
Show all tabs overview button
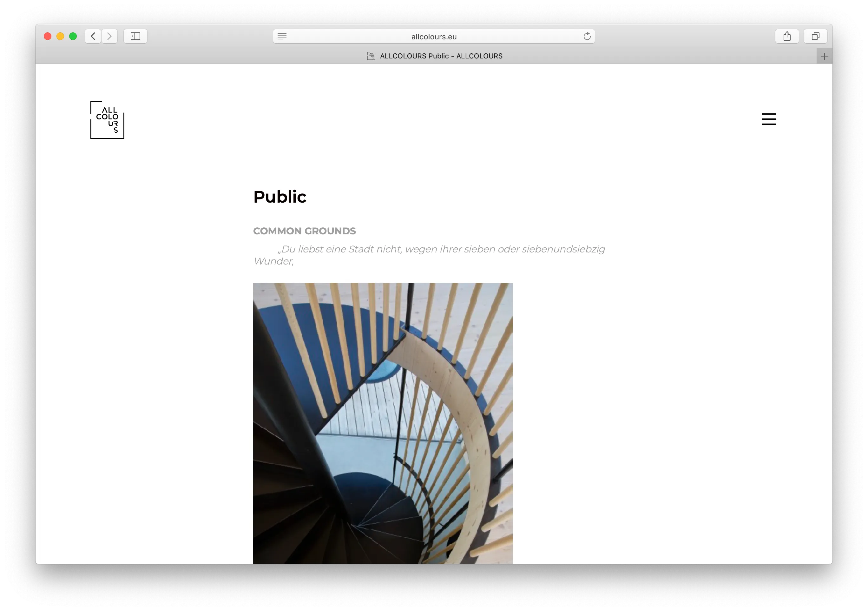point(815,36)
